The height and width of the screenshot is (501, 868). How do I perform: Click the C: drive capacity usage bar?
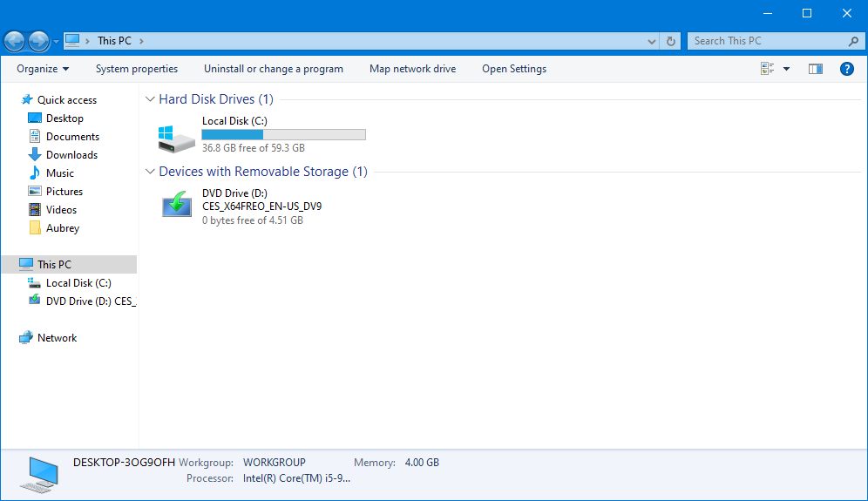click(283, 134)
